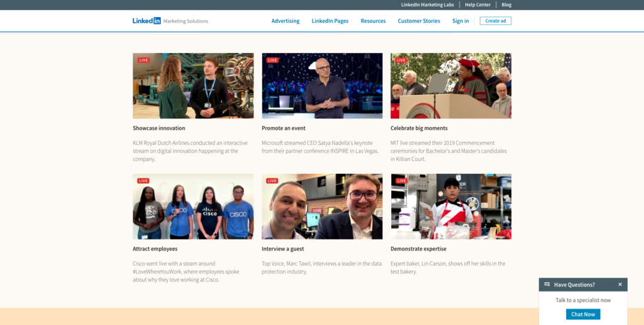The height and width of the screenshot is (325, 644).
Task: Click the Celebrate big moments heading
Action: (419, 128)
